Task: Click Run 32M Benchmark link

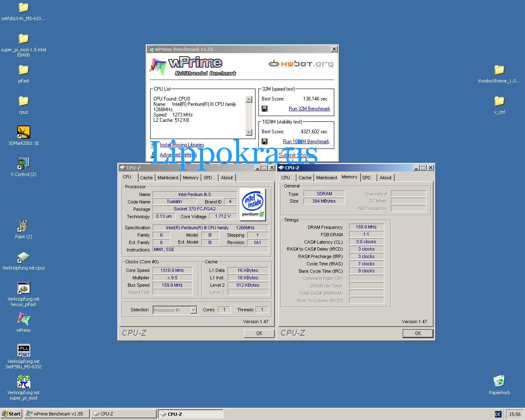Action: coord(309,109)
